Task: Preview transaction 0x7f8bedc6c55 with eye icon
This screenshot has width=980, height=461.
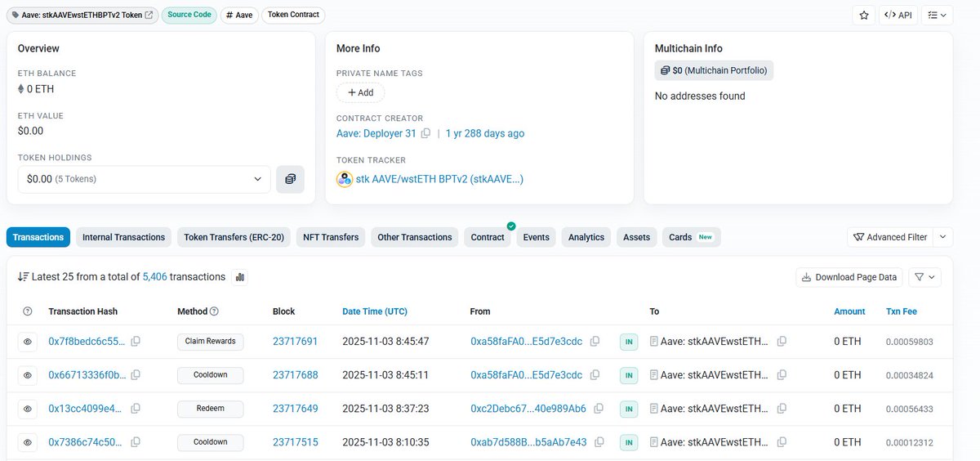Action: (x=27, y=342)
